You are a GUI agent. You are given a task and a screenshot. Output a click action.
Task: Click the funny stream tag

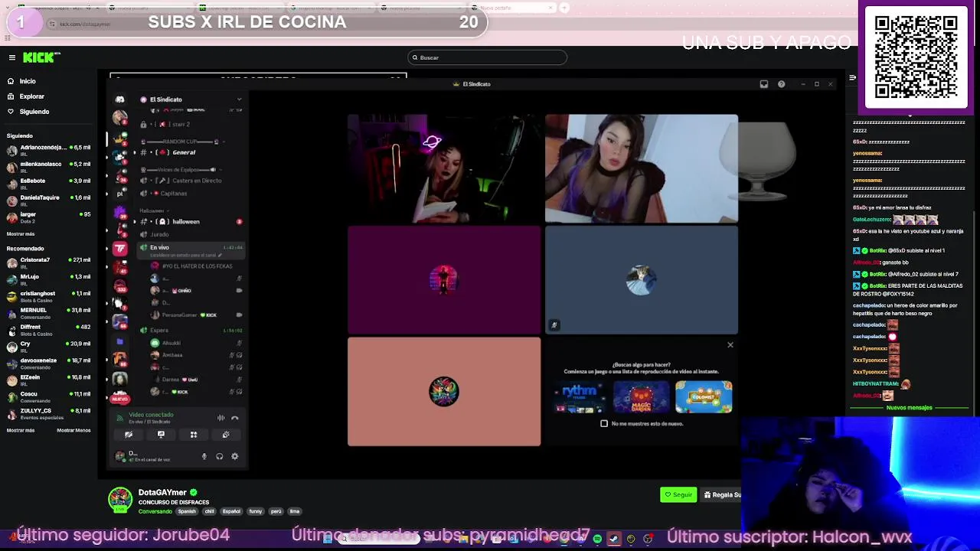pos(256,511)
